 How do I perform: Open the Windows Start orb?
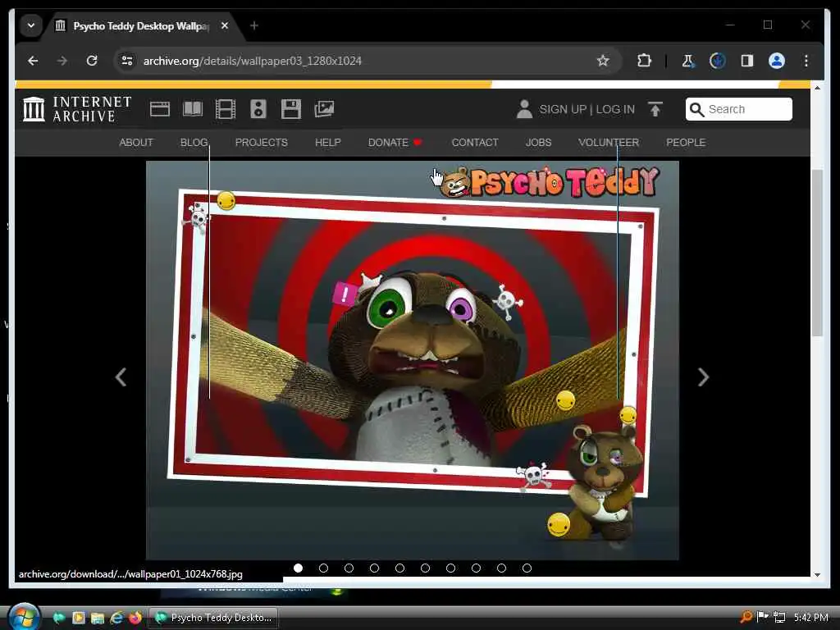(x=24, y=617)
